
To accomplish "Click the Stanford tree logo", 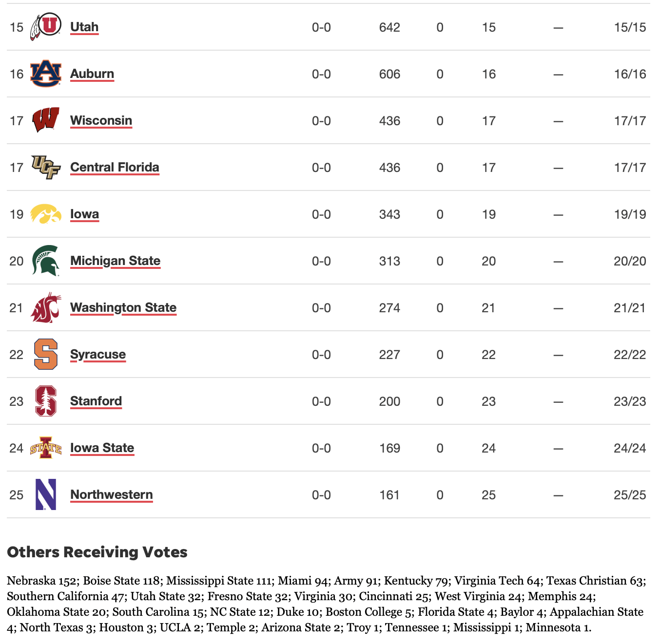I will coord(46,401).
